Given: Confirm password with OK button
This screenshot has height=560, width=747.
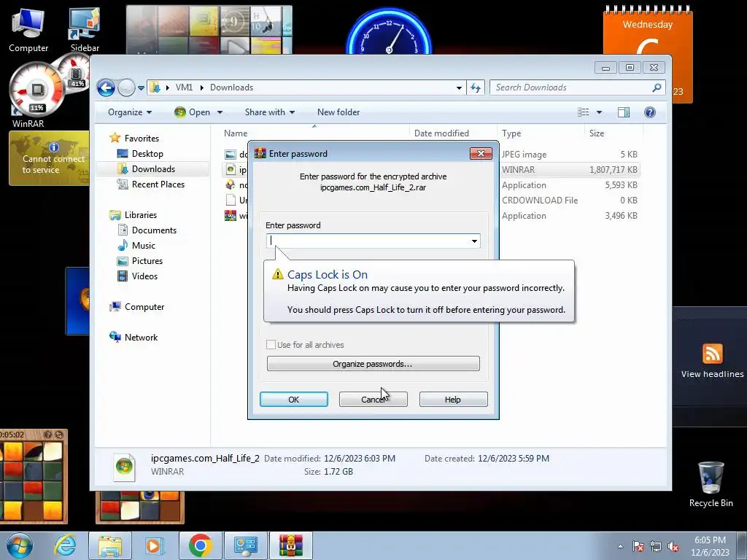Looking at the screenshot, I should click(293, 399).
